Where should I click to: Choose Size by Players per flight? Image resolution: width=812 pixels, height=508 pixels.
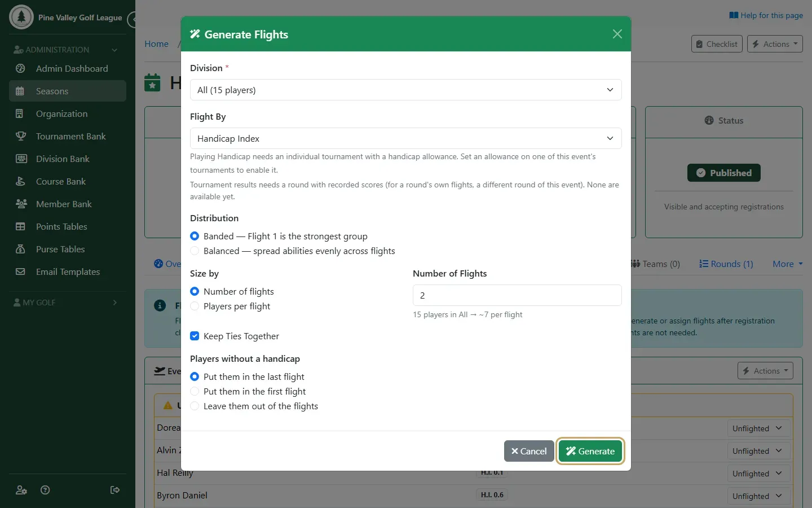coord(195,306)
